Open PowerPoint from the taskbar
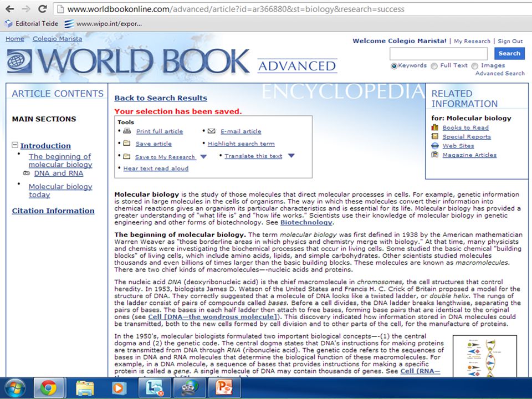The image size is (532, 399). point(224,388)
